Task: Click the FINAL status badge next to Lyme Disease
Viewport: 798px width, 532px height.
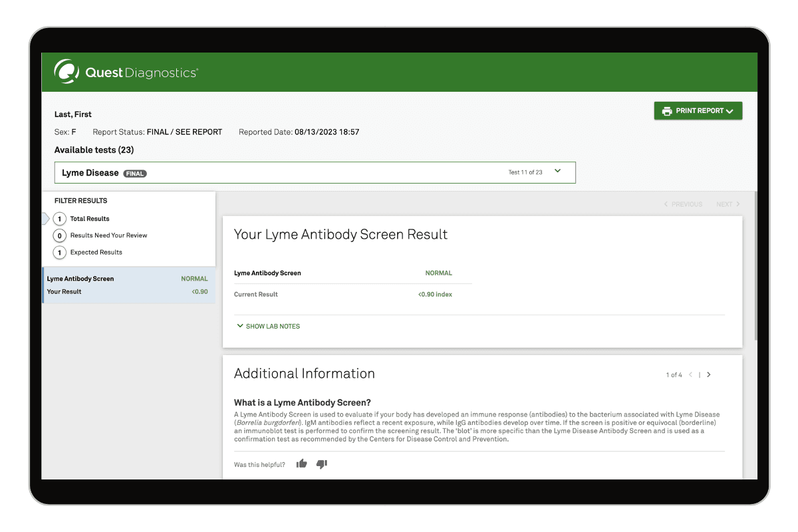Action: point(134,173)
